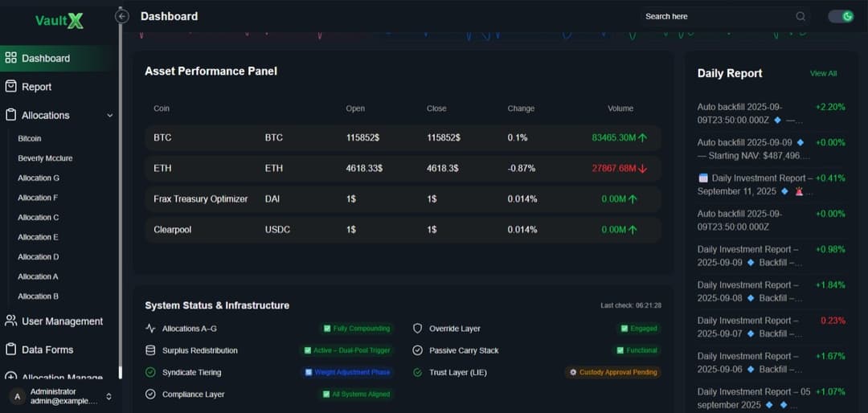This screenshot has width=868, height=413.
Task: Click the Frax Treasury Optimizer up arrow
Action: click(x=633, y=199)
